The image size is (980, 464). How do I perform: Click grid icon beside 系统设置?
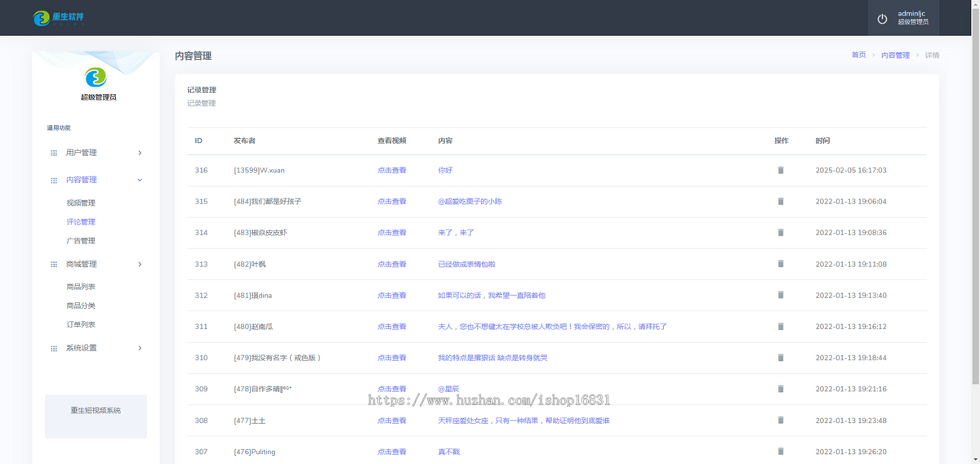(54, 348)
